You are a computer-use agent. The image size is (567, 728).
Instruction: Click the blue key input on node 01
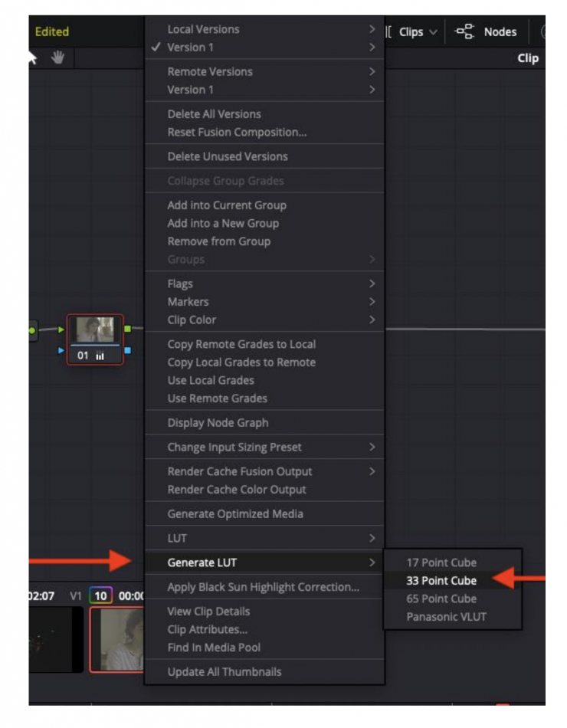[x=62, y=351]
